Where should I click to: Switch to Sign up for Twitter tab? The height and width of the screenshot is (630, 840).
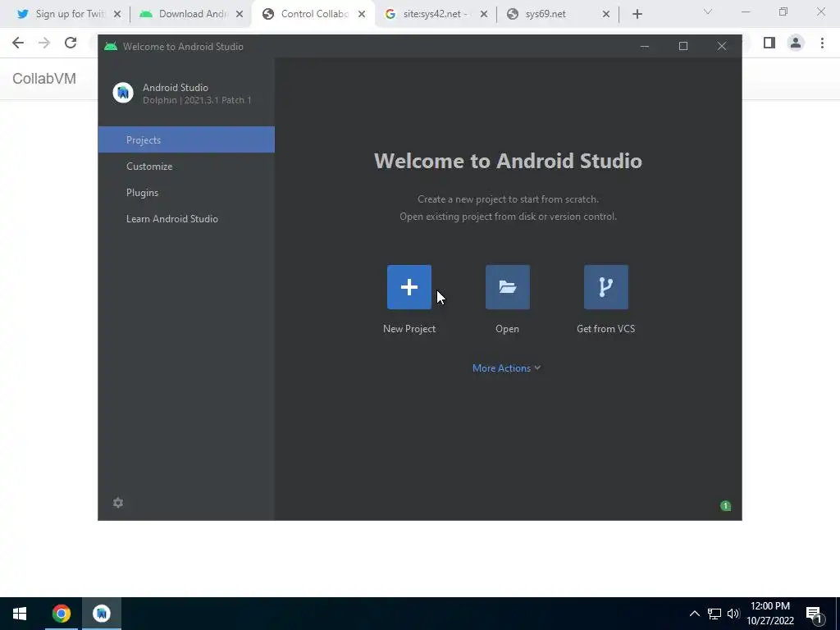[68, 14]
